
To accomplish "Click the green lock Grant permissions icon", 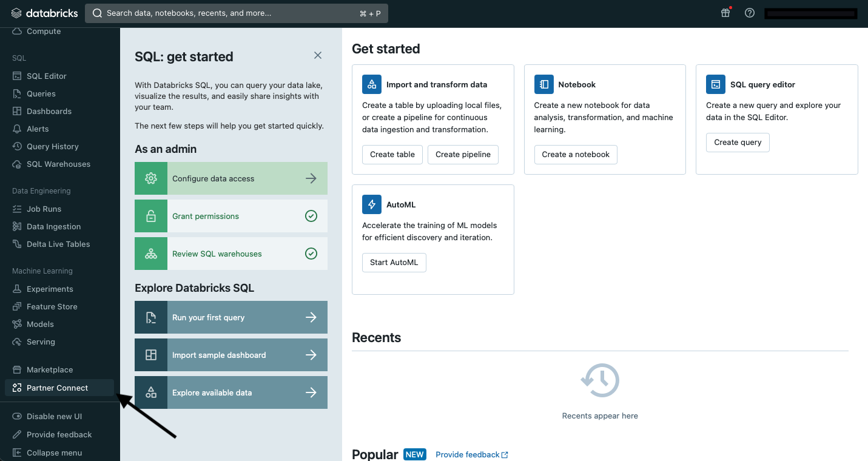I will click(151, 216).
